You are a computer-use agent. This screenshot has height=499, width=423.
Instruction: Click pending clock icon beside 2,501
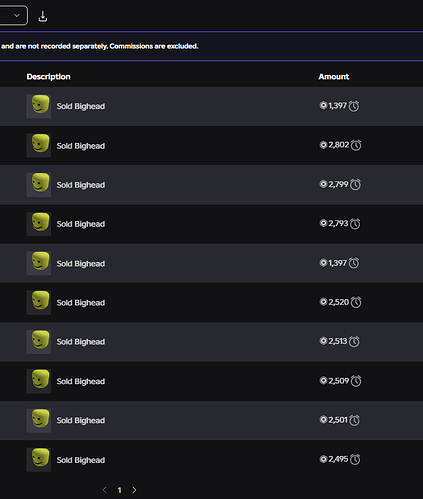(354, 420)
